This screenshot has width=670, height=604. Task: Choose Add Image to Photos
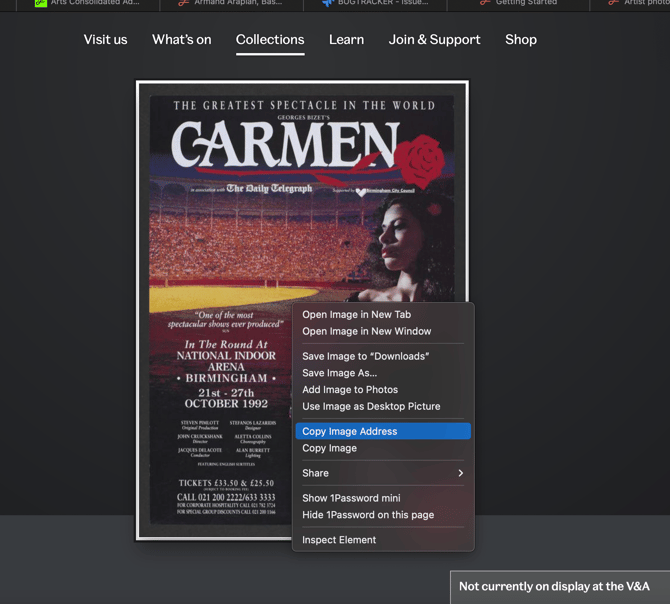(x=383, y=390)
